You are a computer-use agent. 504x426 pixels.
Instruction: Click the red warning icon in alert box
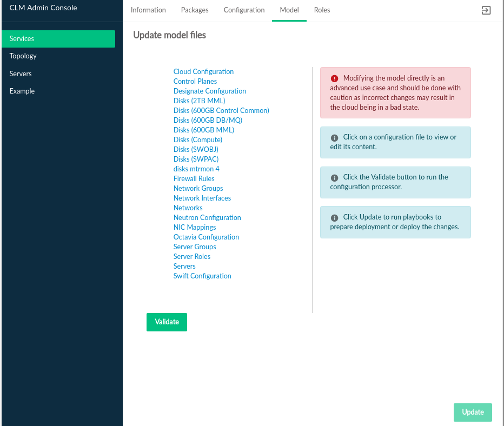click(x=334, y=78)
